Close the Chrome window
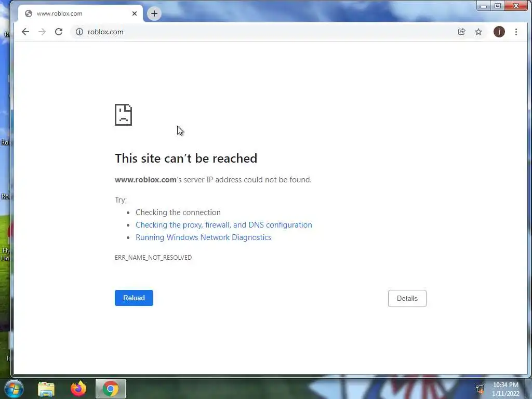Screen dimensions: 532x399 pos(516,6)
